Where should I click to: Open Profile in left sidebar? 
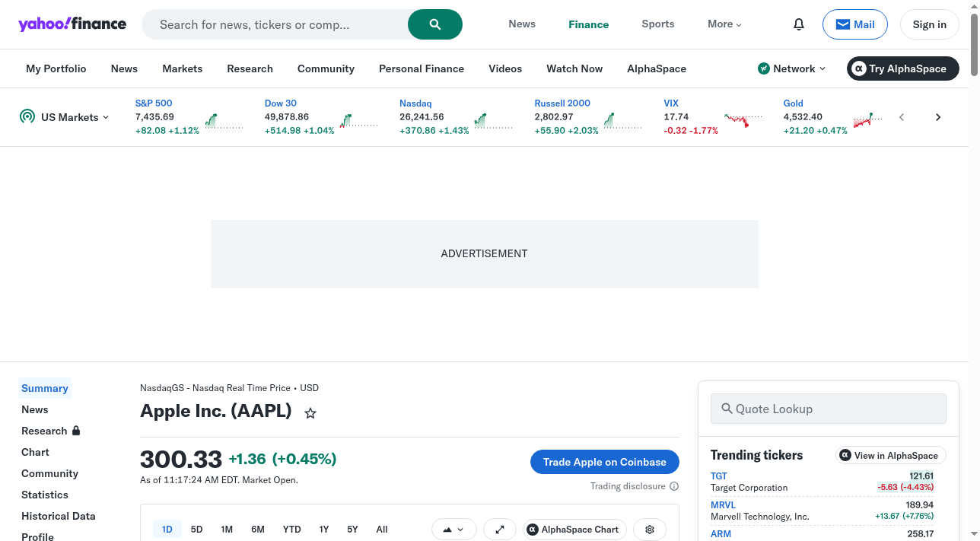[x=37, y=536]
